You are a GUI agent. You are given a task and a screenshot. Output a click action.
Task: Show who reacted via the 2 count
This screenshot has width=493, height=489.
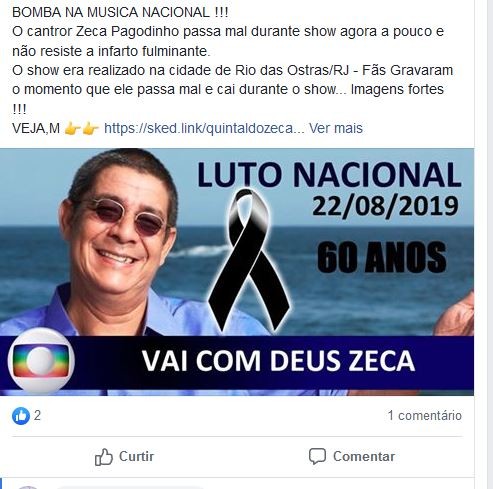pyautogui.click(x=37, y=416)
